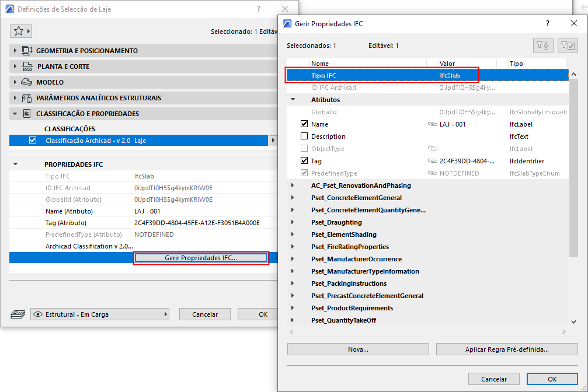Screen dimensions: 588x392
Task: Toggle the ObjectType attribute checkbox
Action: click(x=304, y=148)
